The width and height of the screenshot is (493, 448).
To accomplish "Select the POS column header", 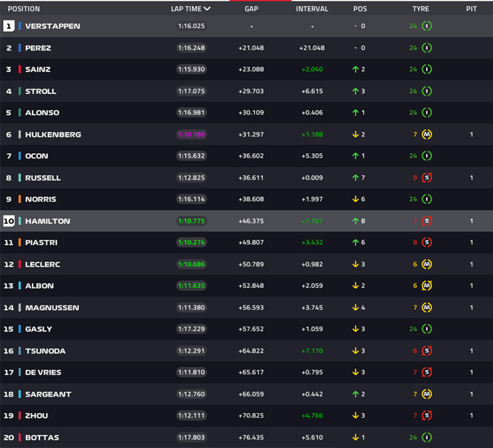I will 360,9.
